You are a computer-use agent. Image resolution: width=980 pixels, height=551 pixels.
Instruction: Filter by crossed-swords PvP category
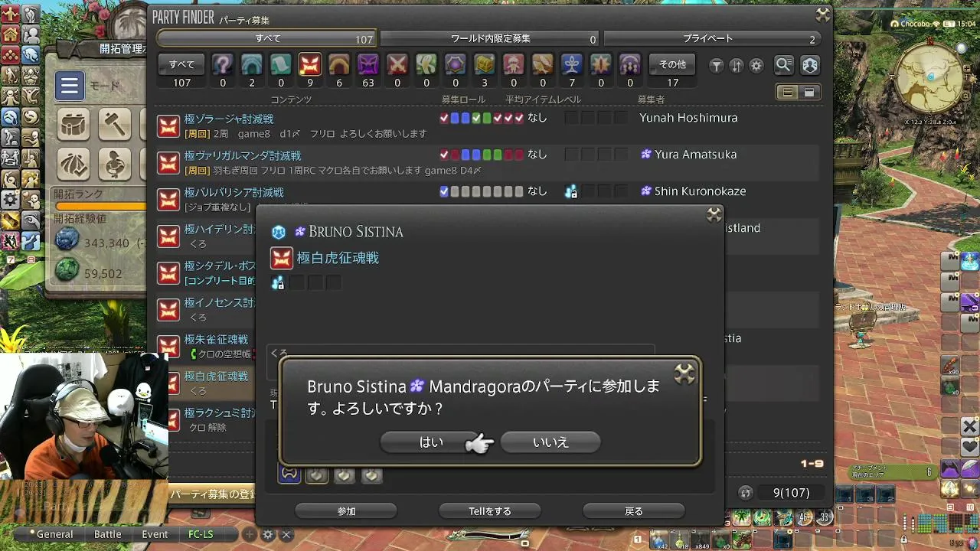coord(397,64)
